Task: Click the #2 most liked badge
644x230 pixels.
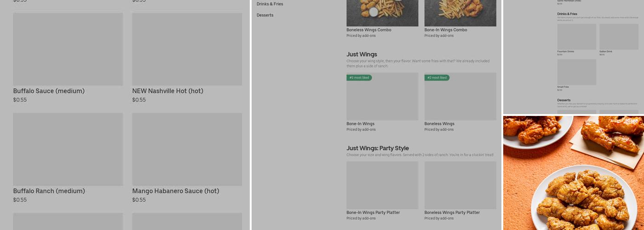Action: [x=437, y=78]
